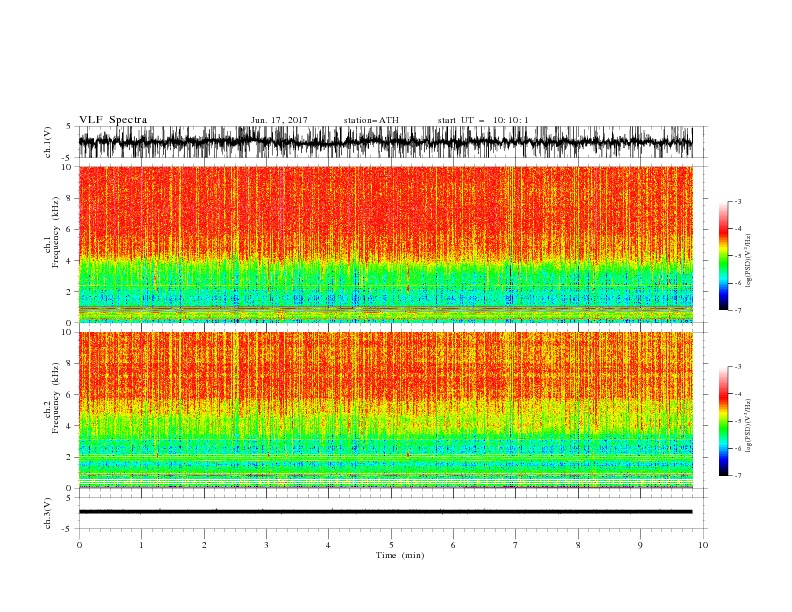Click the ch.2 spectrogram panel

tap(385, 410)
